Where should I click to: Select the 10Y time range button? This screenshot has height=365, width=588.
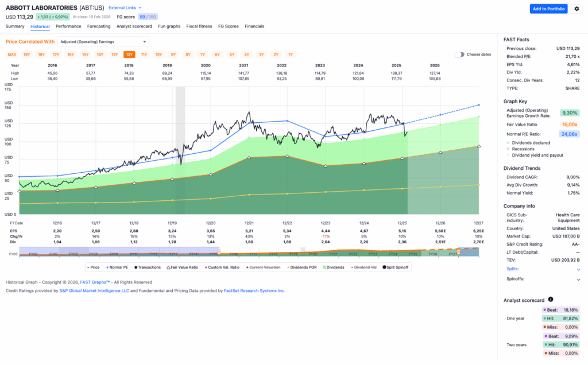tap(158, 55)
